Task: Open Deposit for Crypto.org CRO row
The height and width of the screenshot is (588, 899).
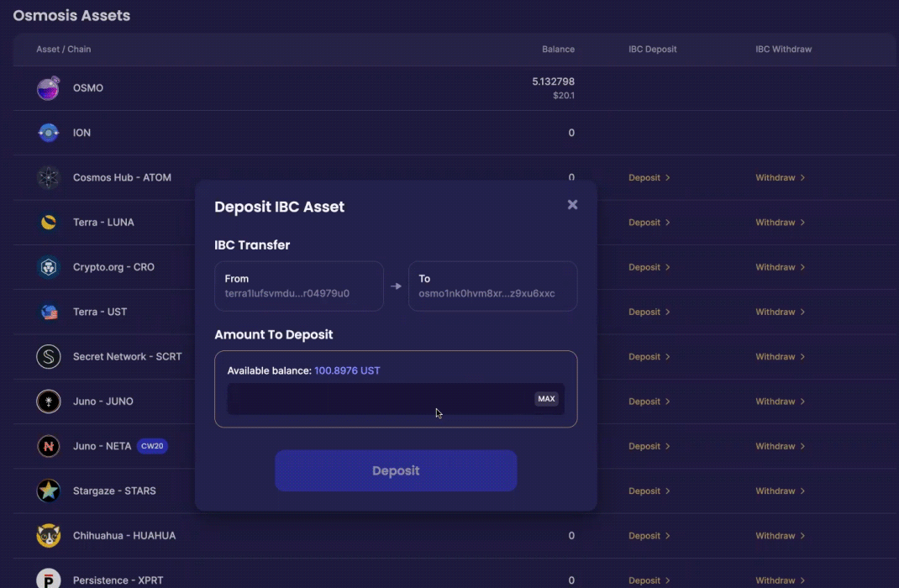Action: pyautogui.click(x=649, y=267)
